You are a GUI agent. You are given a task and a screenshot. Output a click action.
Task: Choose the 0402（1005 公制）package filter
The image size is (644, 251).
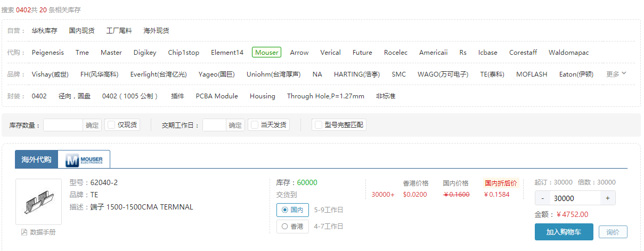[130, 96]
